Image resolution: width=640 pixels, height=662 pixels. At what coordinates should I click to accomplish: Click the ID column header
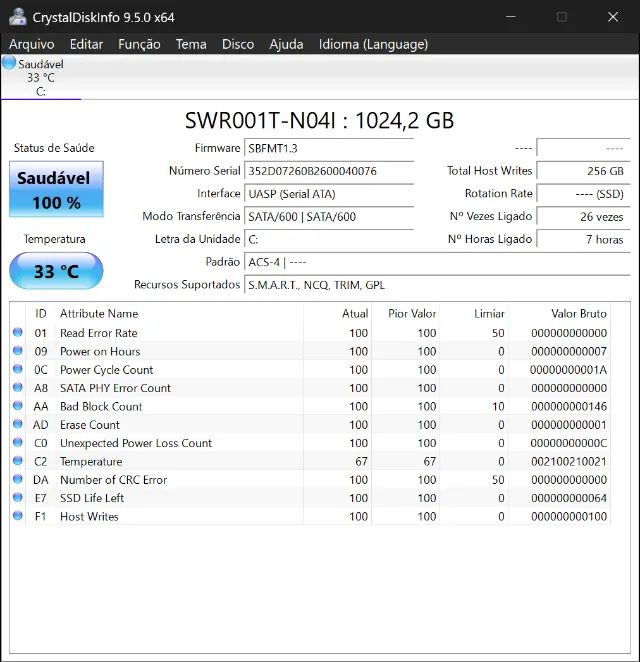41,313
